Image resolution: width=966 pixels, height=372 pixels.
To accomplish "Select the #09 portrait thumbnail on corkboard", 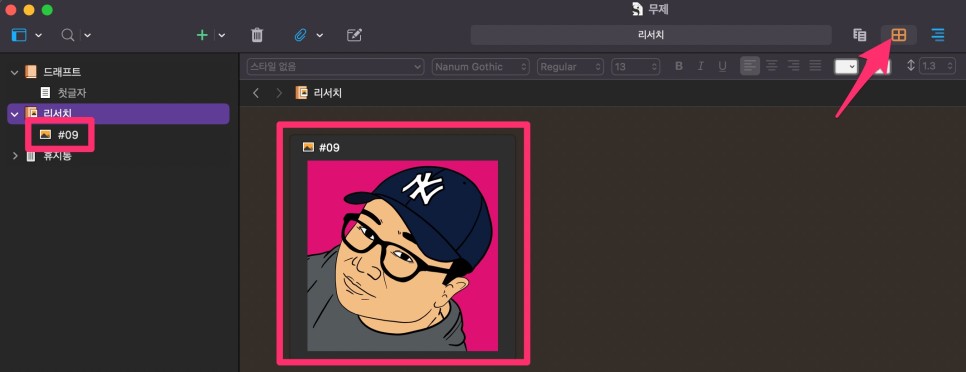I will (x=402, y=256).
